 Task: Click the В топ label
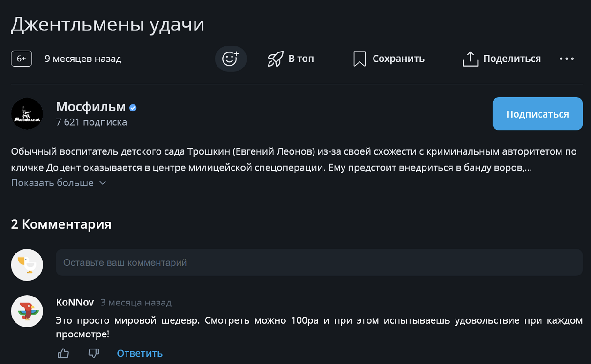[301, 59]
